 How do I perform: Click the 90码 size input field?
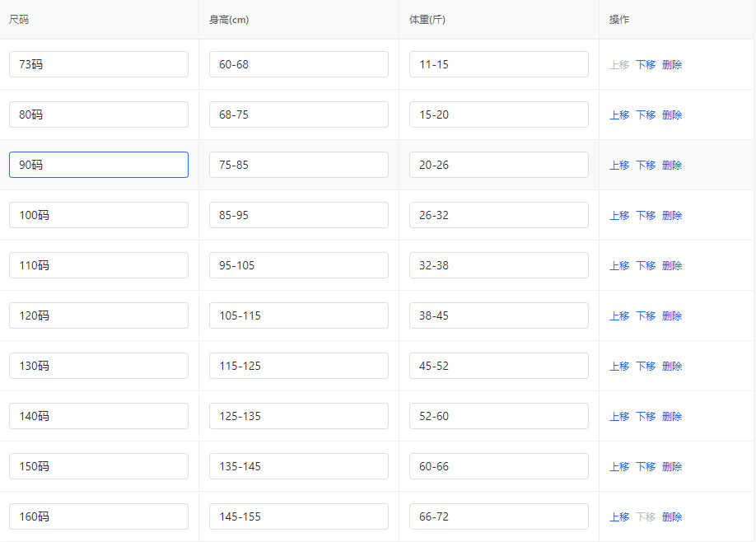tap(99, 165)
